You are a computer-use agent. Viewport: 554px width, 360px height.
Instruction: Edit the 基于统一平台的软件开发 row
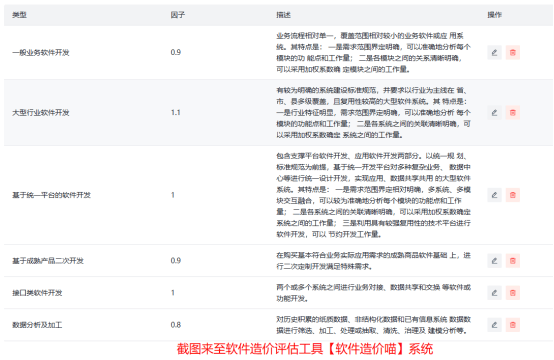[x=494, y=195]
